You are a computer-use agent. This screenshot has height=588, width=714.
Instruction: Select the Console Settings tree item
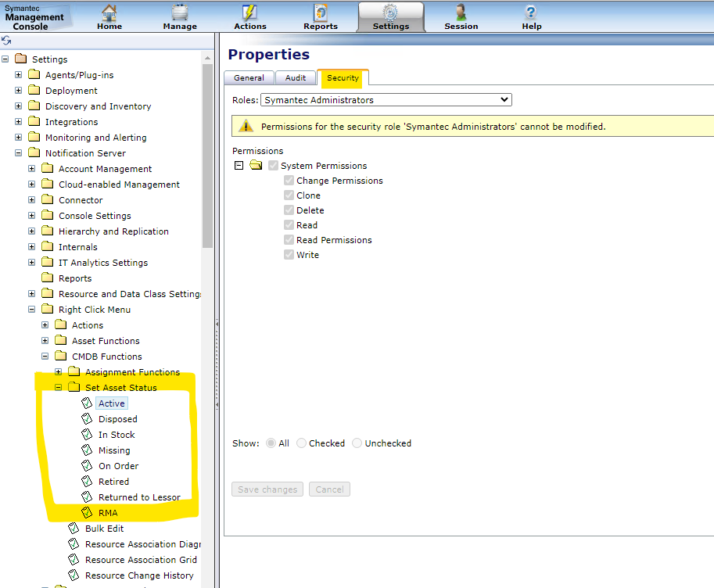pyautogui.click(x=95, y=216)
